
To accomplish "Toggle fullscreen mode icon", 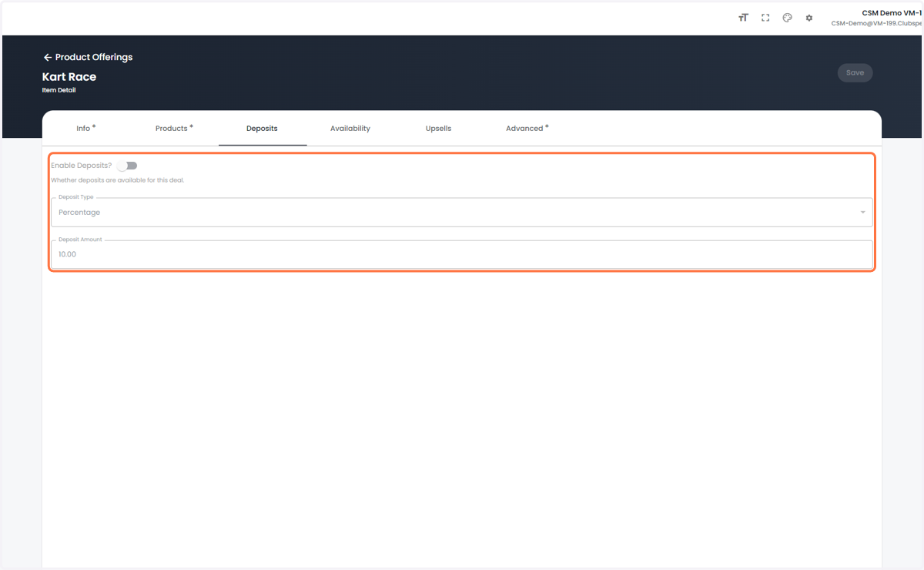I will 765,18.
